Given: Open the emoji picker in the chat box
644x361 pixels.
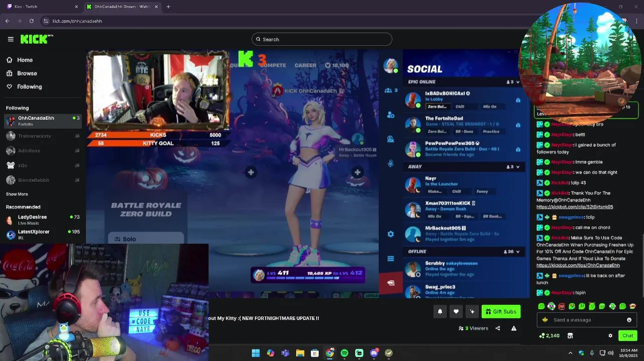Looking at the screenshot, I should coord(629,320).
